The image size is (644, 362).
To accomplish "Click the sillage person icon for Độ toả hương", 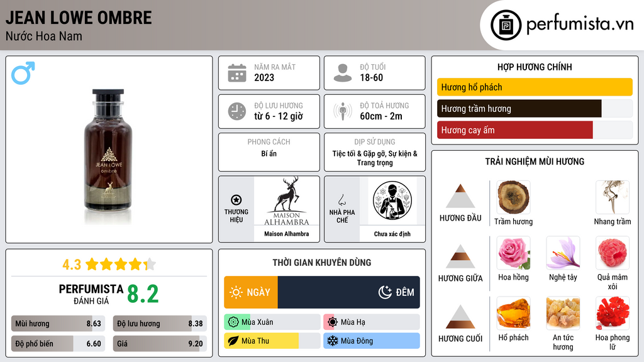I will click(x=343, y=111).
